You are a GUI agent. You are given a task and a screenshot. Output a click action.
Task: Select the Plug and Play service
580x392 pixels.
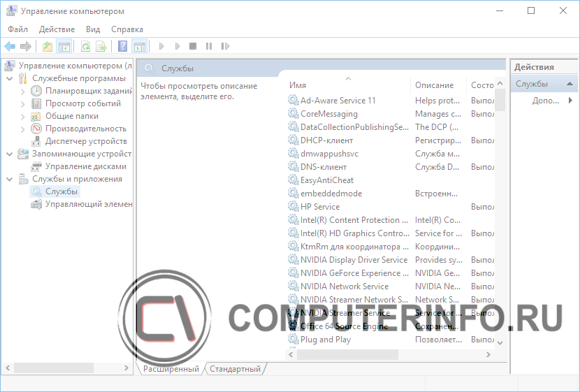click(391, 340)
